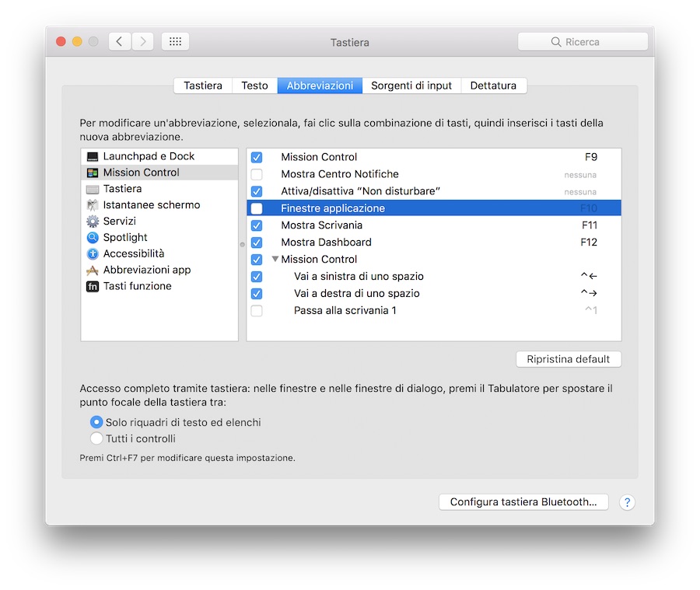Open the Dettatura tab
This screenshot has width=700, height=590.
[x=493, y=86]
